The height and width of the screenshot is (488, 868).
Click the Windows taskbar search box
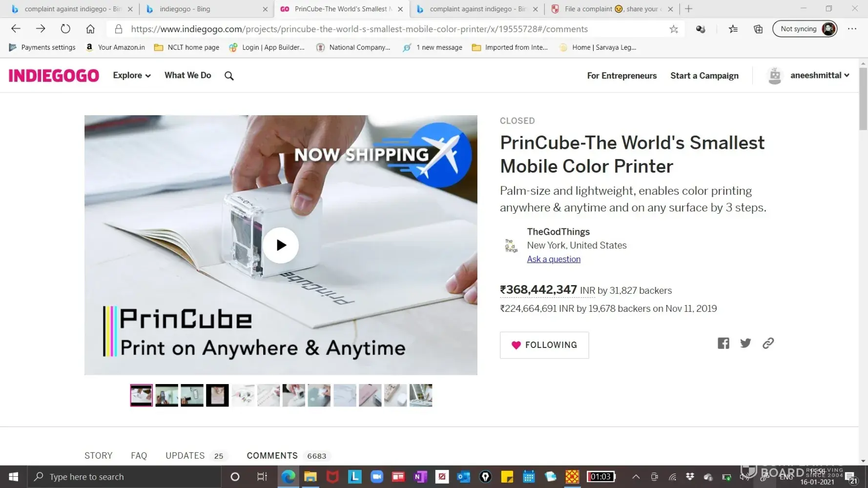124,477
